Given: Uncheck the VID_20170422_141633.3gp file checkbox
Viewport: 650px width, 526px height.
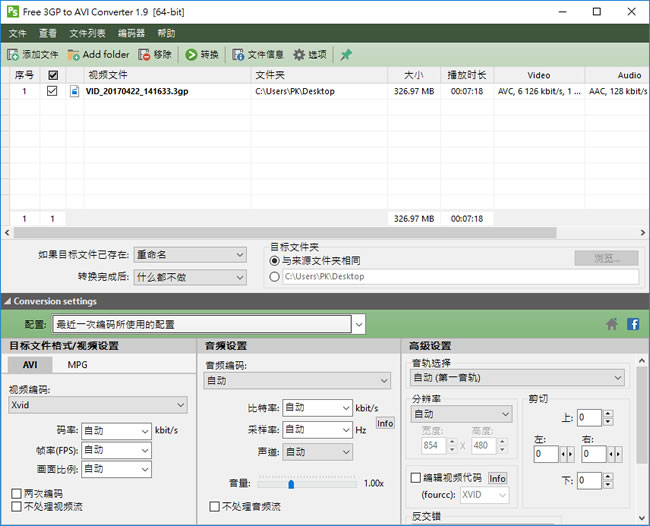Looking at the screenshot, I should 52,91.
